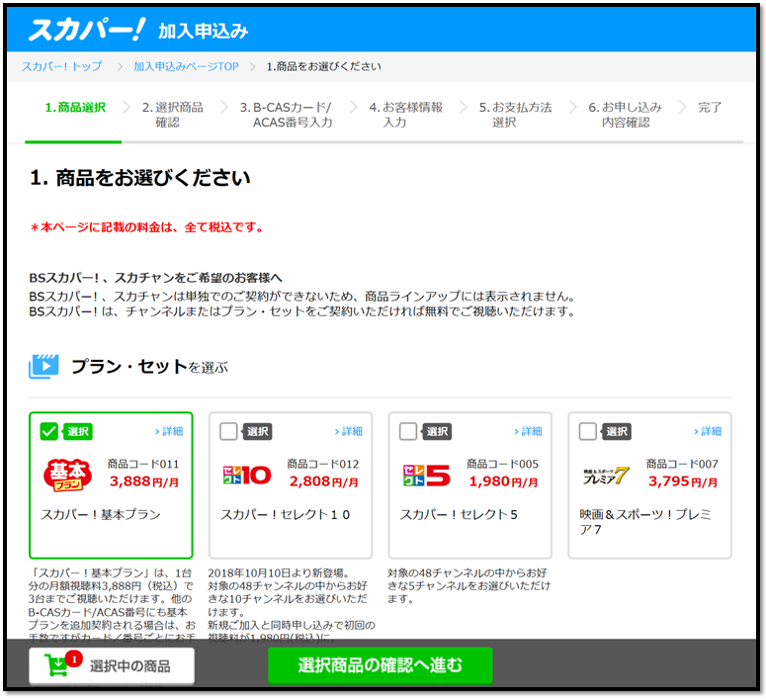
Task: Open the 選択中の商品 cart button
Action: (x=112, y=665)
